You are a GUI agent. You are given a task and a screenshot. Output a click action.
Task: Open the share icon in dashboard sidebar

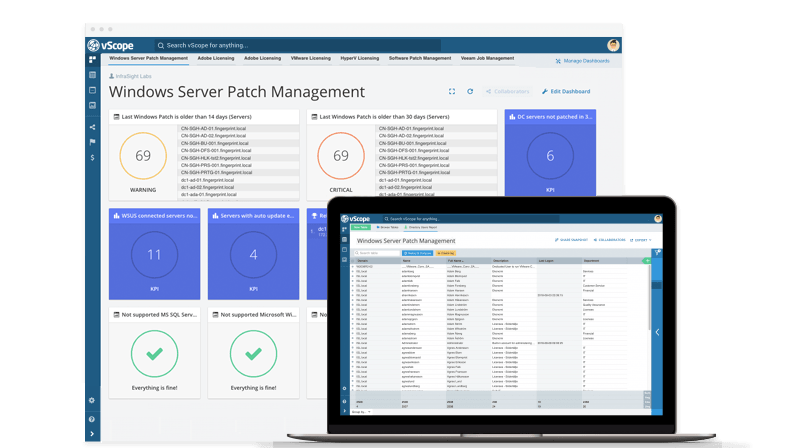[x=92, y=127]
